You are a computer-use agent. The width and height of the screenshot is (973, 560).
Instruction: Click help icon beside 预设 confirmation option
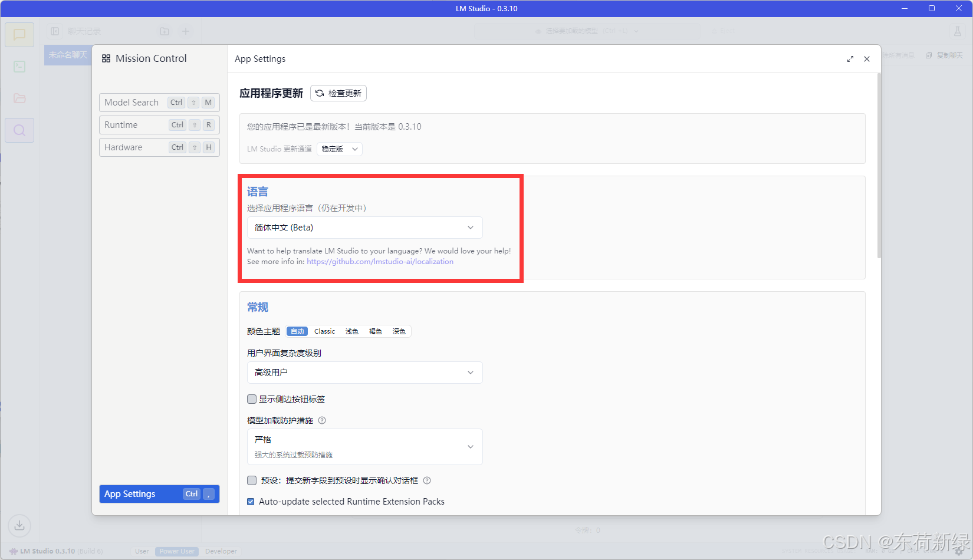pos(427,480)
